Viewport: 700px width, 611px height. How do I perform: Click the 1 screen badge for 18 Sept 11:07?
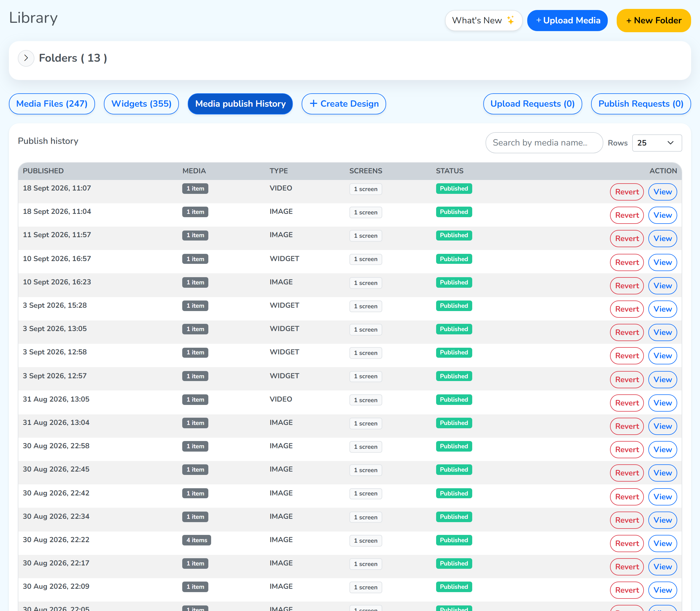366,189
